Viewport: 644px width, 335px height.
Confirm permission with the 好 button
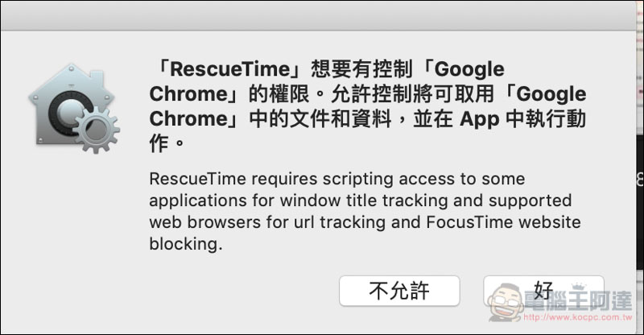(x=543, y=290)
